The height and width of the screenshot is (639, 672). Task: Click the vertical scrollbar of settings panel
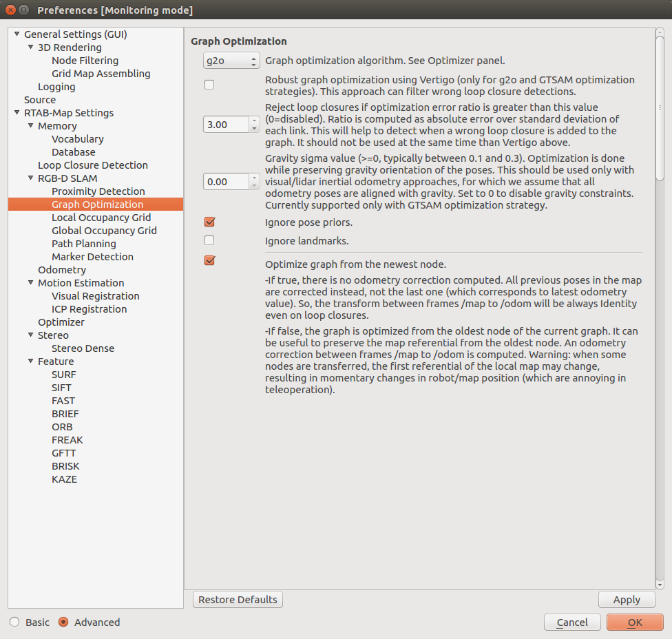(x=660, y=107)
